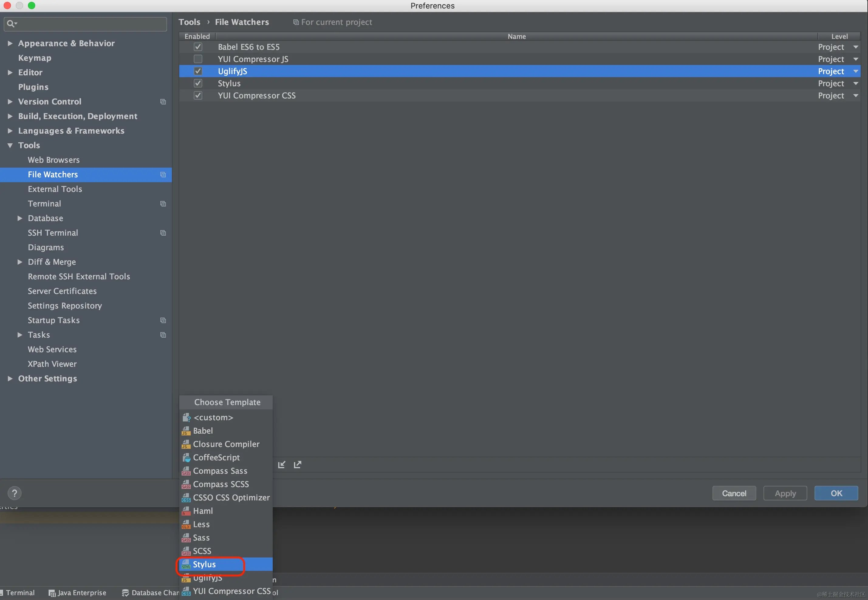The image size is (868, 600).
Task: Select the <custom> template entry
Action: click(x=213, y=417)
